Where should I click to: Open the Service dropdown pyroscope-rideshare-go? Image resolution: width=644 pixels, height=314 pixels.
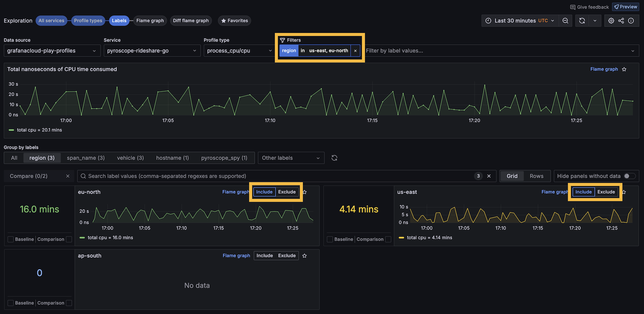[x=151, y=51]
